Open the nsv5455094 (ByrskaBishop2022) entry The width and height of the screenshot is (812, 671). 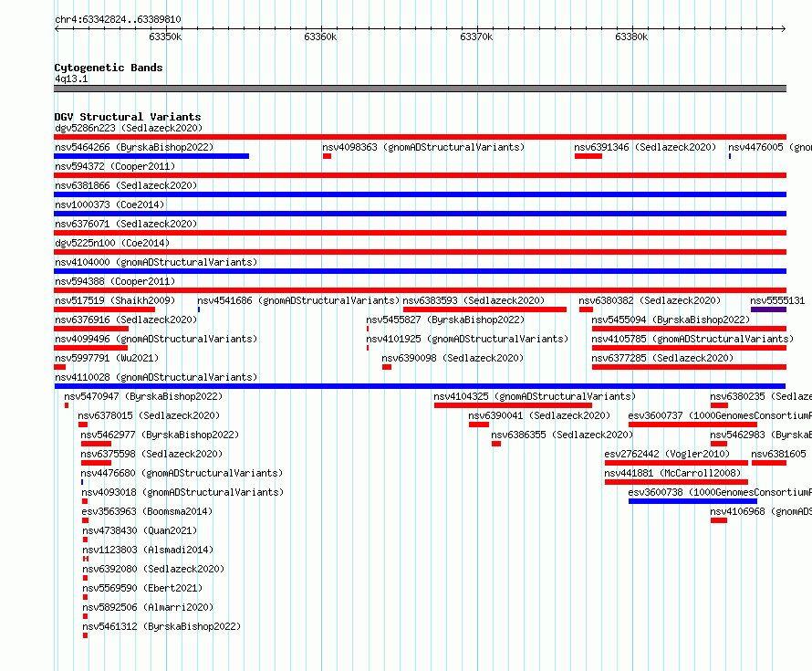pyautogui.click(x=671, y=320)
